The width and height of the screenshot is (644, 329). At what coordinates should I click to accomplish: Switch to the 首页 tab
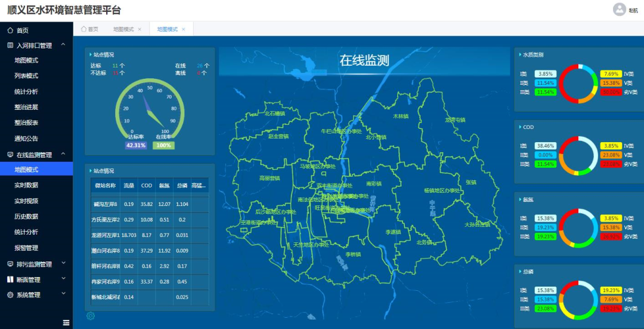[89, 29]
